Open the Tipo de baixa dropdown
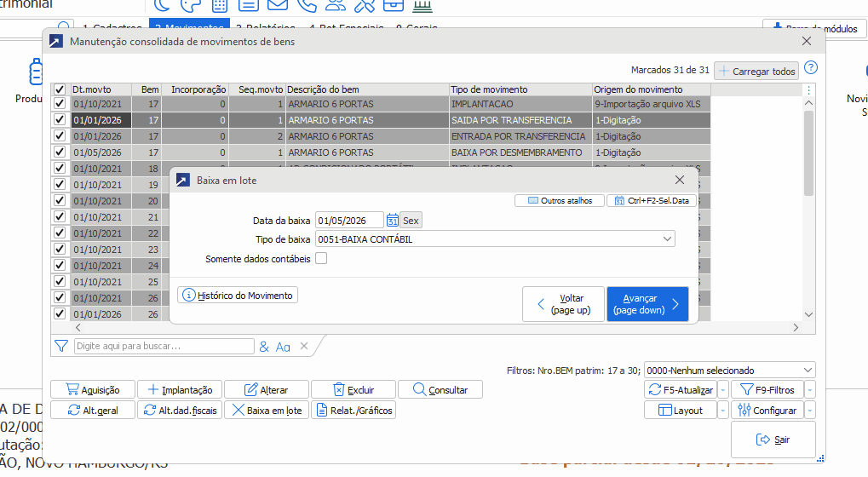 click(x=667, y=239)
